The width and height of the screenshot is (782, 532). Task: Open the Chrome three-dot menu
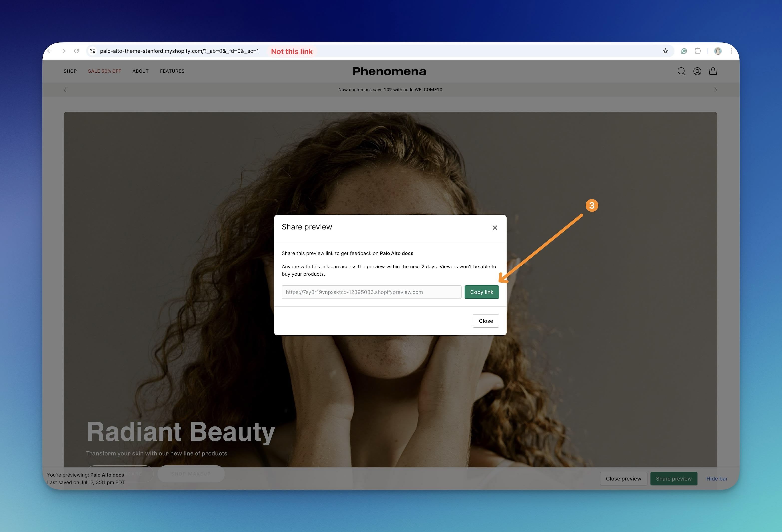click(x=731, y=51)
